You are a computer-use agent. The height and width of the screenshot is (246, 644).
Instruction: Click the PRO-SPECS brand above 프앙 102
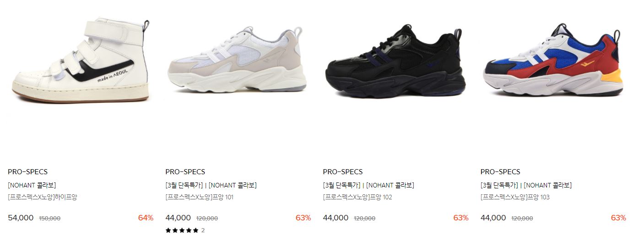[342, 172]
